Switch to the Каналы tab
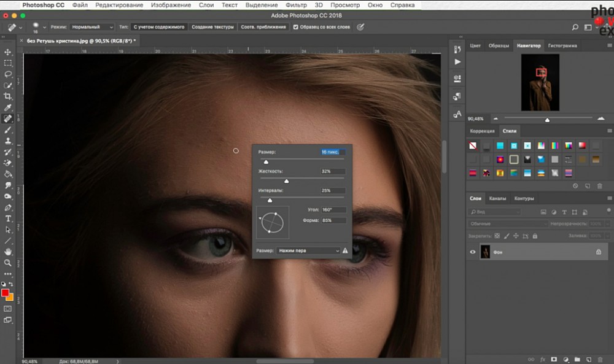The width and height of the screenshot is (614, 364). (x=497, y=198)
